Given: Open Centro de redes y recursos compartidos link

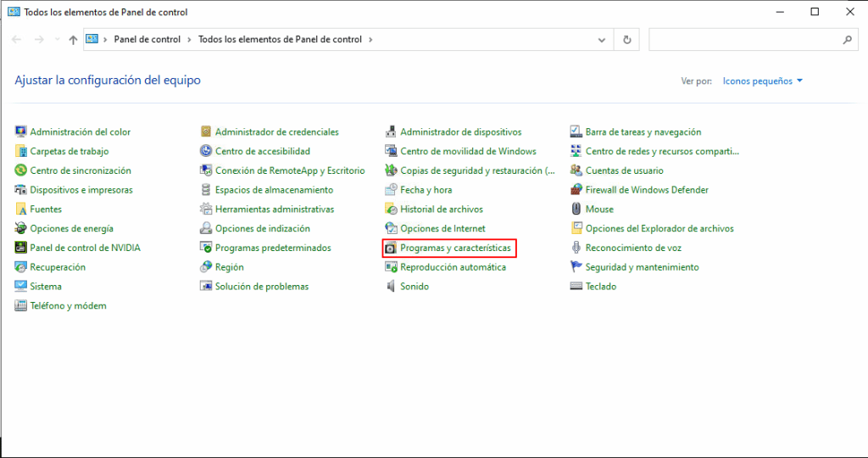Looking at the screenshot, I should click(663, 151).
